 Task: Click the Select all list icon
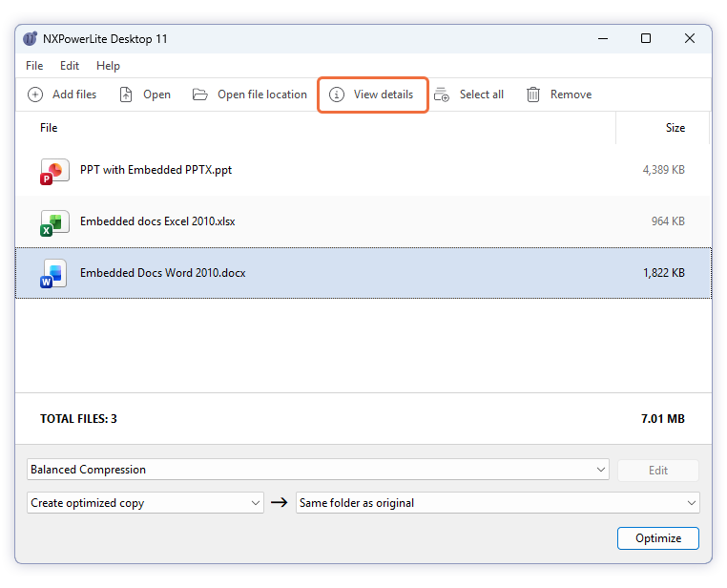point(442,94)
